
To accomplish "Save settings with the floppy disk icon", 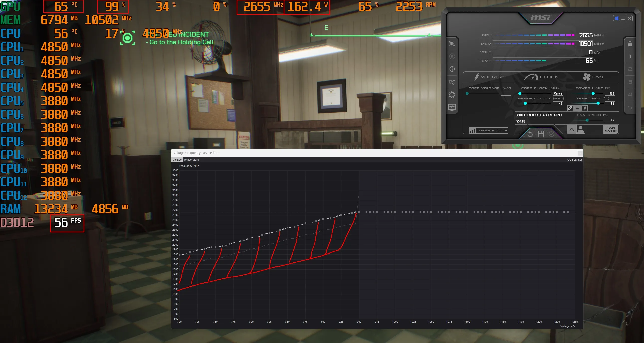I will tap(541, 134).
